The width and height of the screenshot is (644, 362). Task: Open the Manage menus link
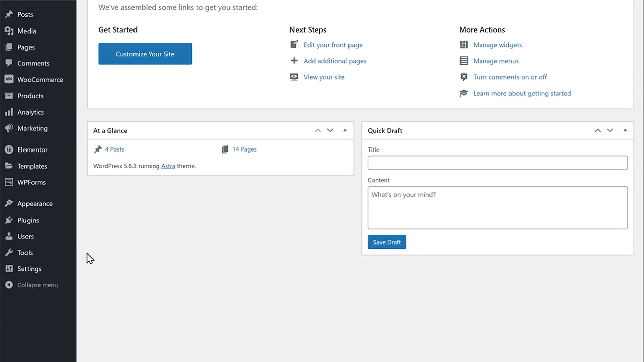click(496, 61)
